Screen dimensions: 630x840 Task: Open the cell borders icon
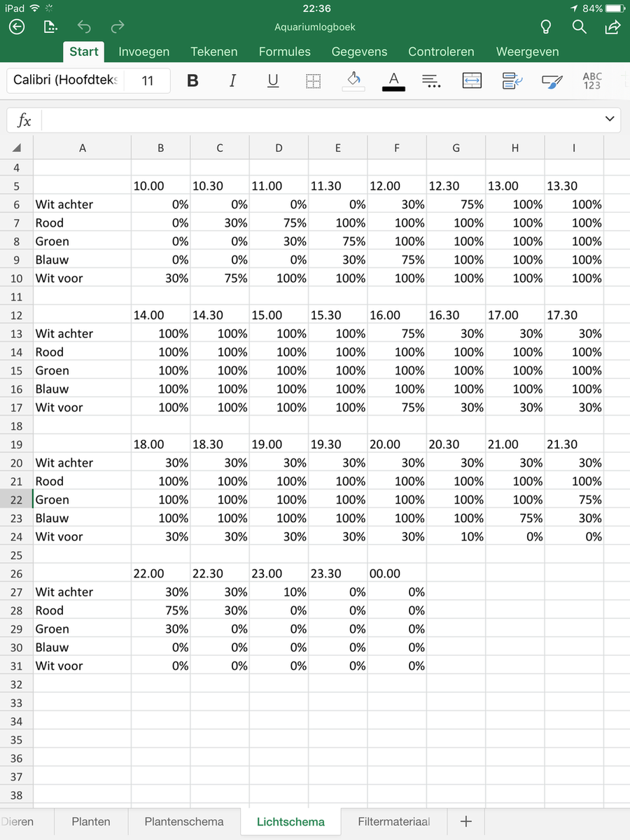tap(314, 80)
